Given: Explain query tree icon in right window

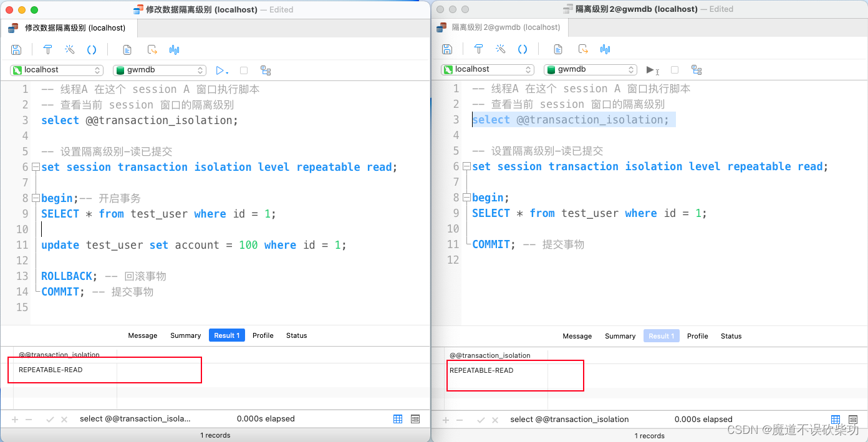Looking at the screenshot, I should 697,70.
